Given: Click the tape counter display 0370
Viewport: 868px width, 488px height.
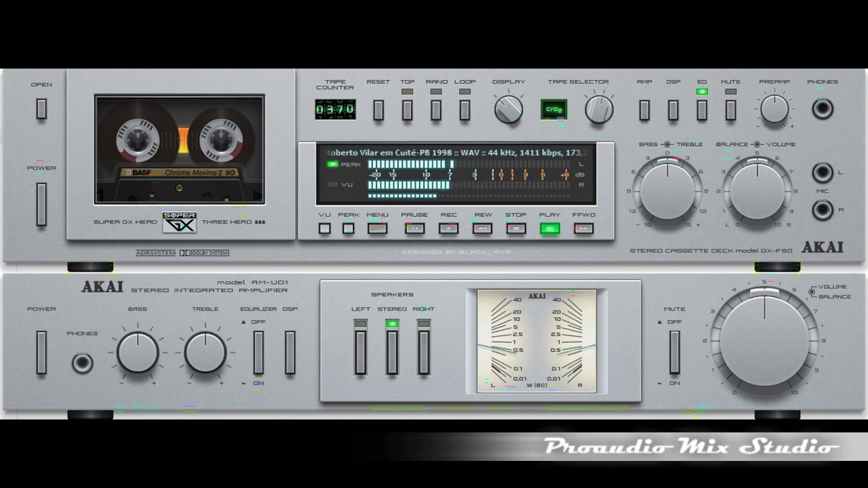Looking at the screenshot, I should pos(335,109).
